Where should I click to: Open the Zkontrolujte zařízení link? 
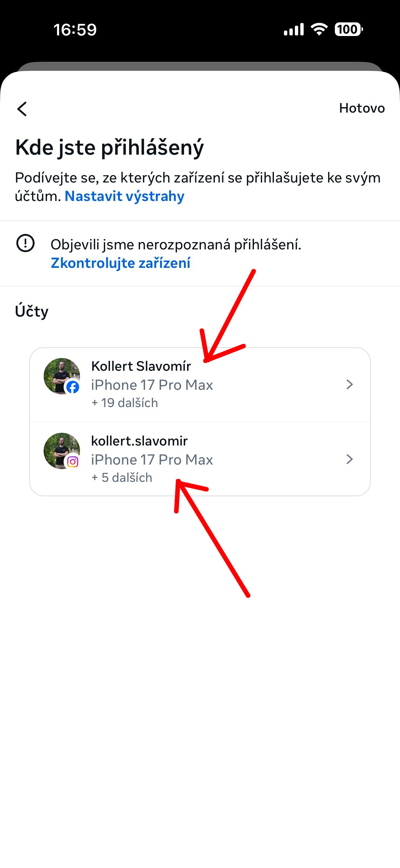(120, 263)
